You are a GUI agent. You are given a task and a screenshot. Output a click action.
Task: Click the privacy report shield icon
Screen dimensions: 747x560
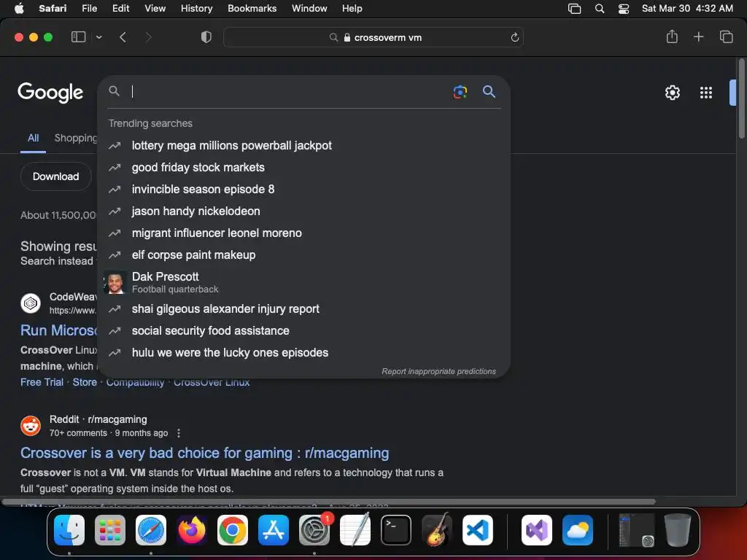(x=206, y=37)
